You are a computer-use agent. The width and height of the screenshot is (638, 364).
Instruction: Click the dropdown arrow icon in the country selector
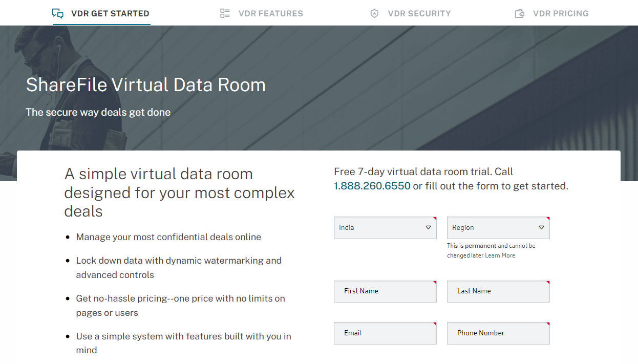[428, 227]
